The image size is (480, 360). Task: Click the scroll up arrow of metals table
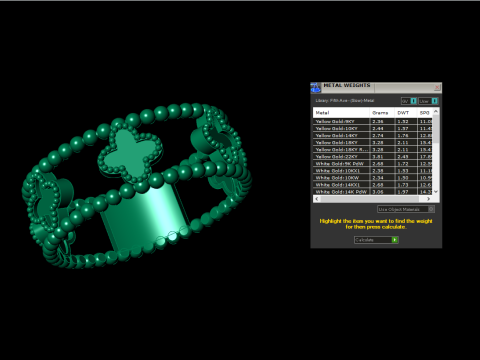coord(436,111)
